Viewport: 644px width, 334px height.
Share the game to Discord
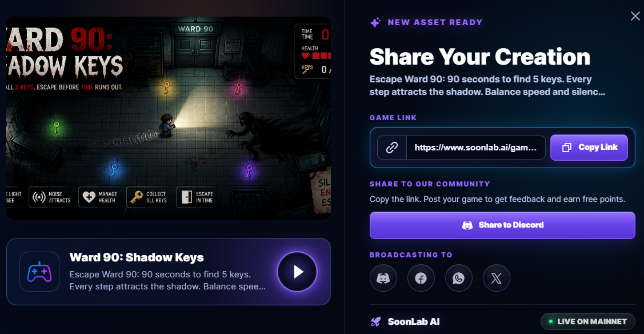pyautogui.click(x=502, y=225)
